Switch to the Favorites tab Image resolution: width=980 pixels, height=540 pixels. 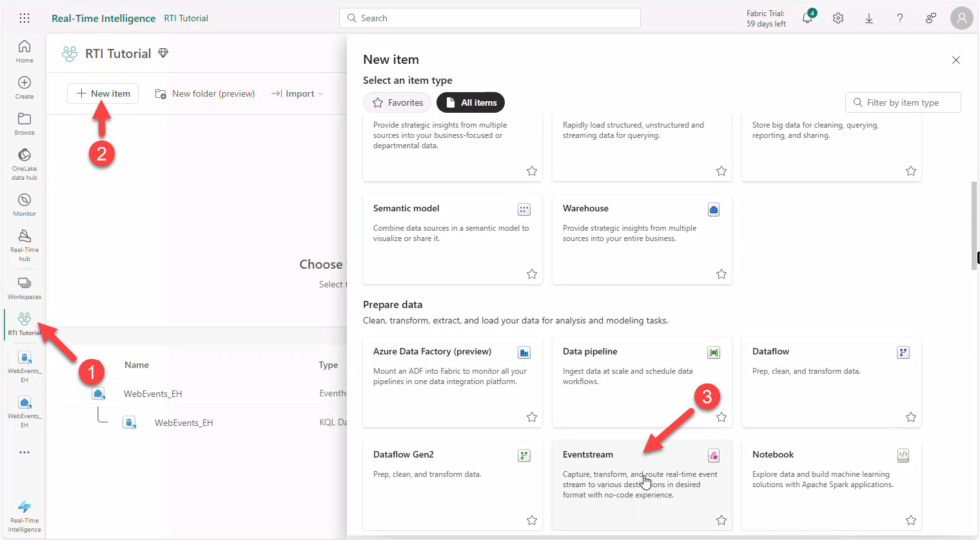[x=397, y=102]
